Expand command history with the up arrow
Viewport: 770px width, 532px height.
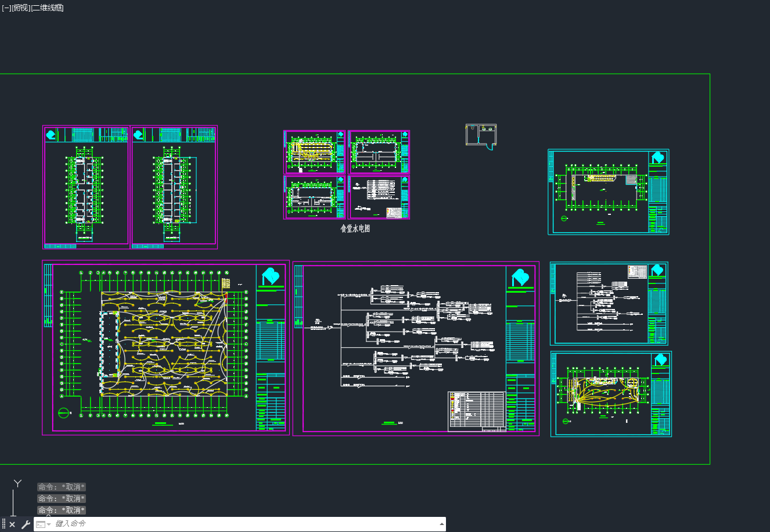click(x=441, y=524)
